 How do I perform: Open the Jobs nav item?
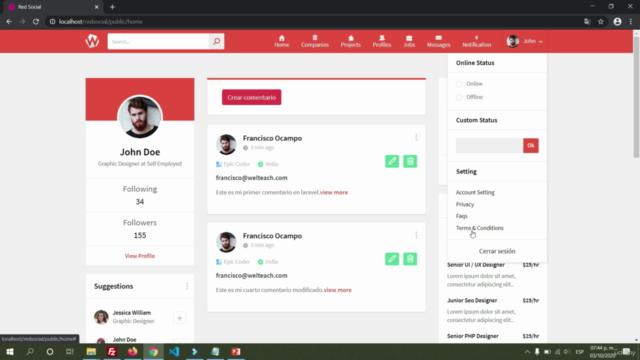409,41
